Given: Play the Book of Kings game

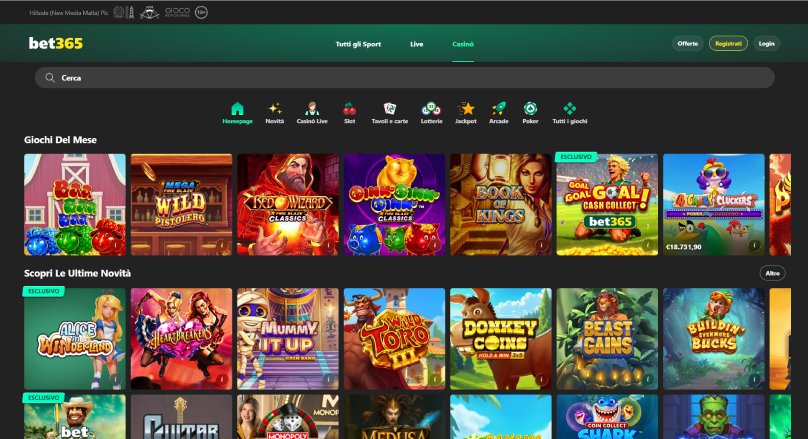Looking at the screenshot, I should pyautogui.click(x=500, y=205).
